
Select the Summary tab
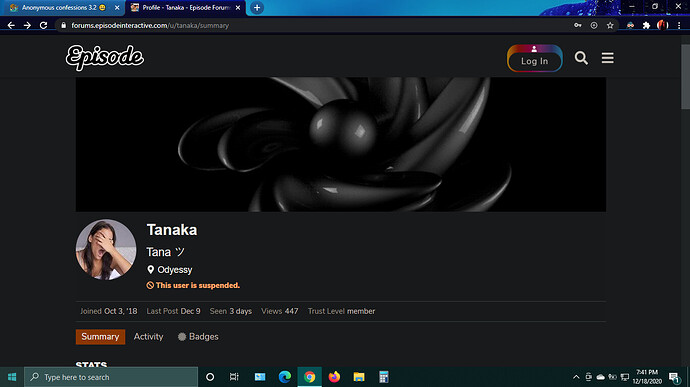[100, 337]
